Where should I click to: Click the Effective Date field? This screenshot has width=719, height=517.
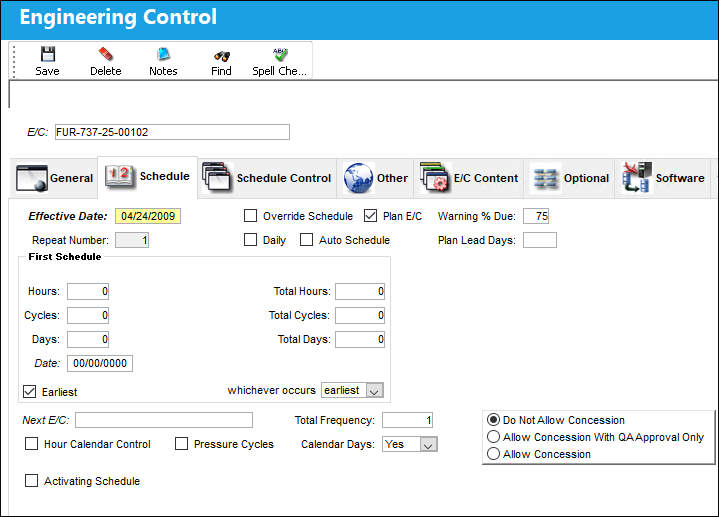[x=148, y=216]
